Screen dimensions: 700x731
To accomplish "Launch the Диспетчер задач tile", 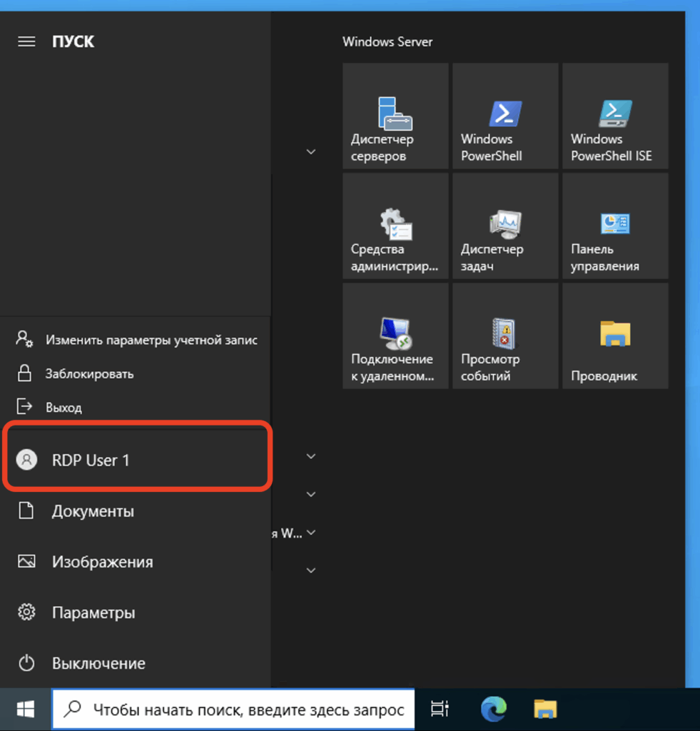I will pyautogui.click(x=505, y=226).
